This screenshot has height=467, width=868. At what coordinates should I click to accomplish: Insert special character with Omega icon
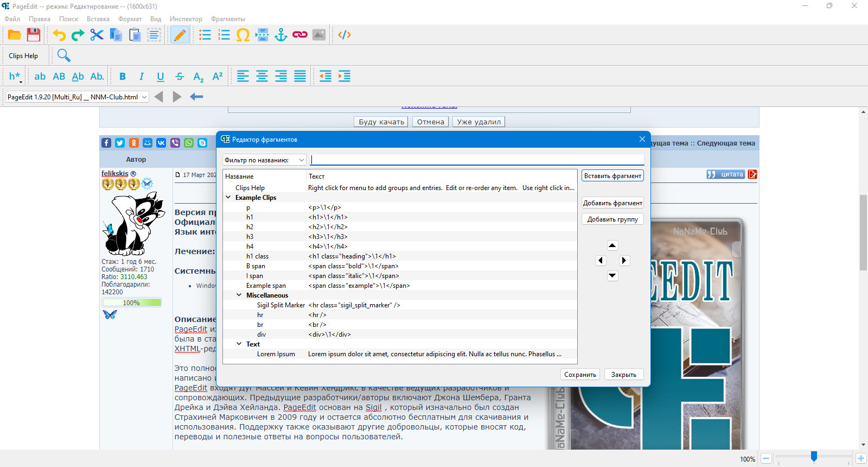point(243,35)
